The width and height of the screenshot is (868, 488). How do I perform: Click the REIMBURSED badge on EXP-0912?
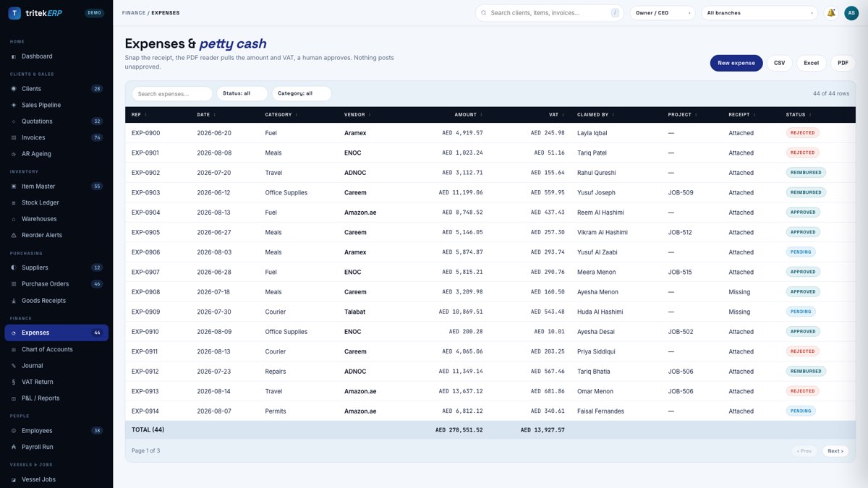[806, 372]
